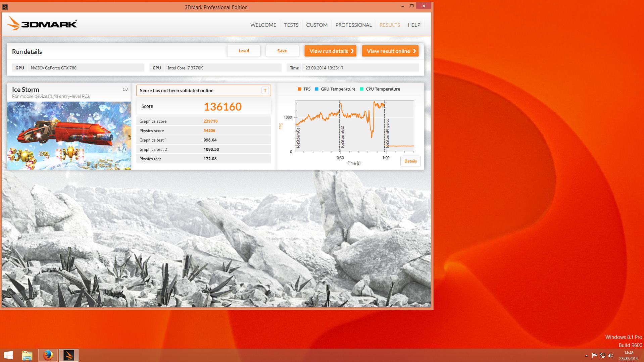Click the Graphics test 1 value 998.04
The width and height of the screenshot is (644, 362).
click(210, 140)
